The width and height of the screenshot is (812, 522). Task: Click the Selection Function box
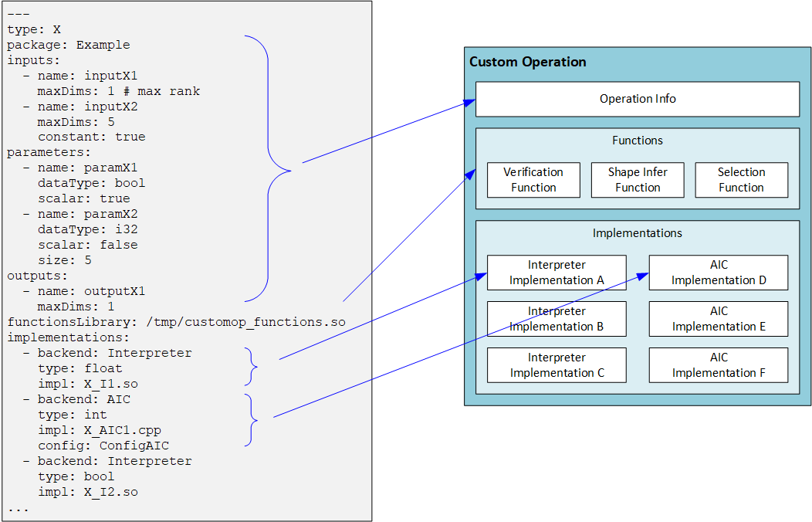coord(741,180)
